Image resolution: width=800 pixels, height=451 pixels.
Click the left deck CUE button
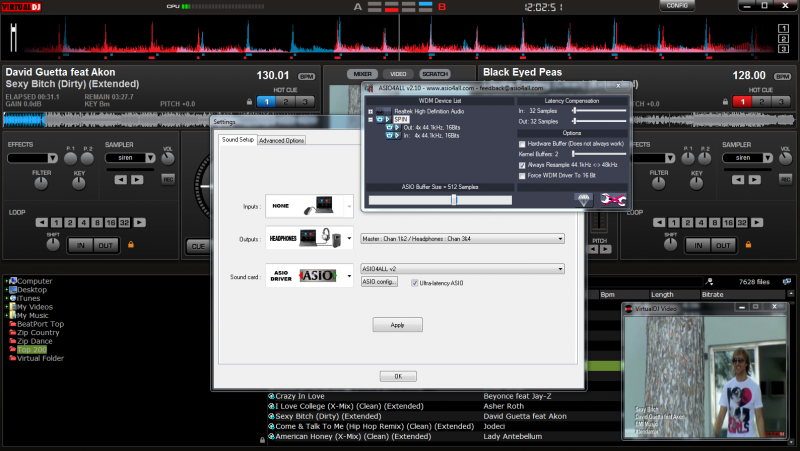[x=198, y=246]
